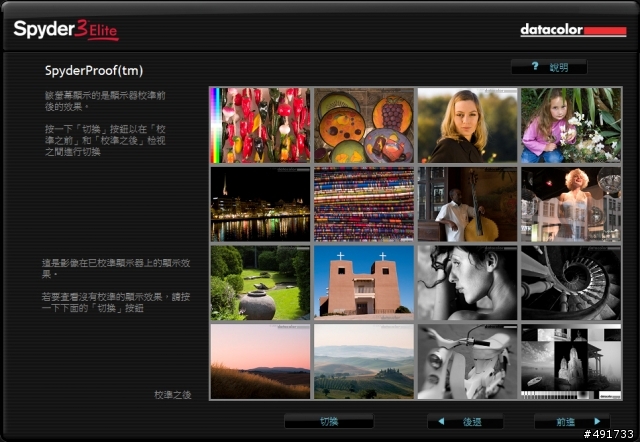Select the spiral staircase thumbnail
This screenshot has width=640, height=442.
point(571,283)
